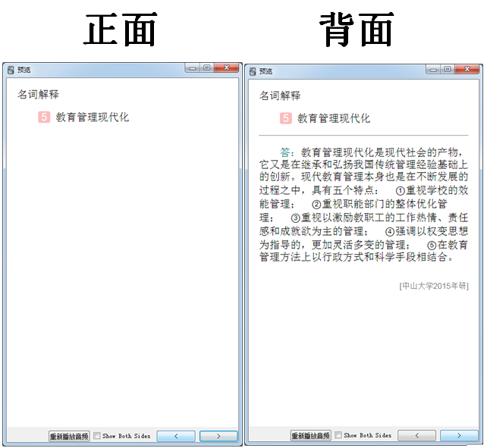The height and width of the screenshot is (448, 487).
Task: Maximize the right preview window
Action: coord(448,69)
